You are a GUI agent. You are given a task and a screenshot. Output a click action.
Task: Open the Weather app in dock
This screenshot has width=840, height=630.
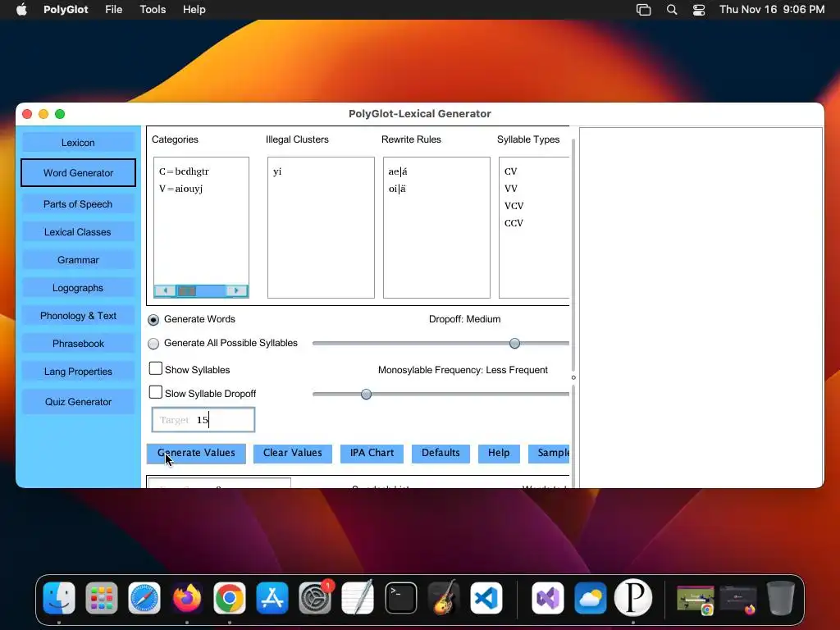coord(591,598)
